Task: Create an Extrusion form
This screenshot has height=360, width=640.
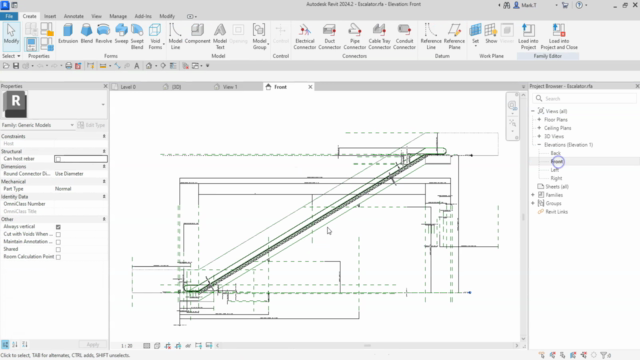Action: click(68, 34)
